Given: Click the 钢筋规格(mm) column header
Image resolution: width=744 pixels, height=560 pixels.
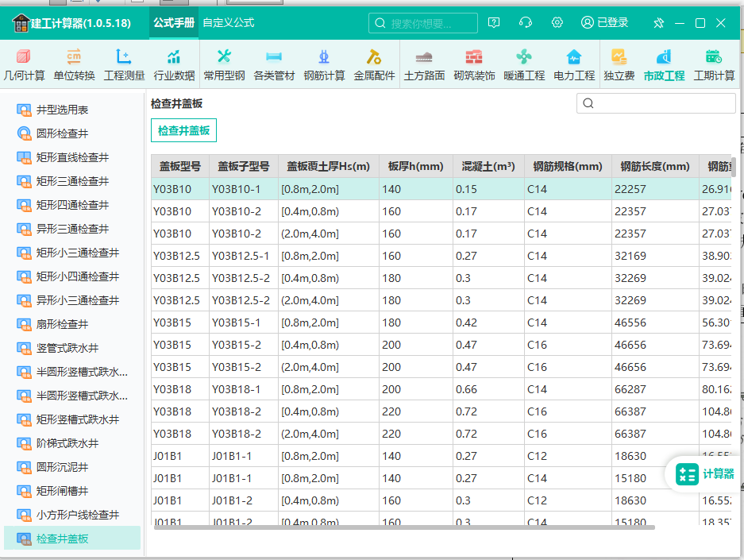Looking at the screenshot, I should point(568,166).
